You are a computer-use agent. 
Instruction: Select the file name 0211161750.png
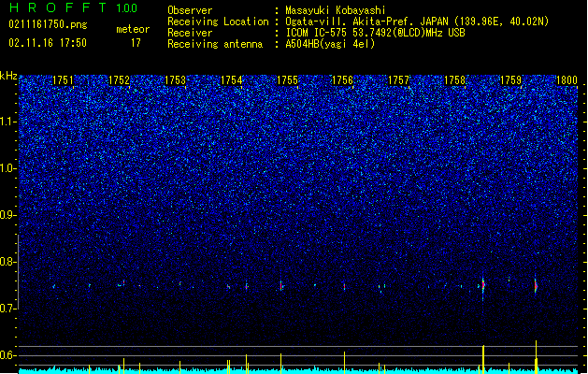pyautogui.click(x=48, y=25)
